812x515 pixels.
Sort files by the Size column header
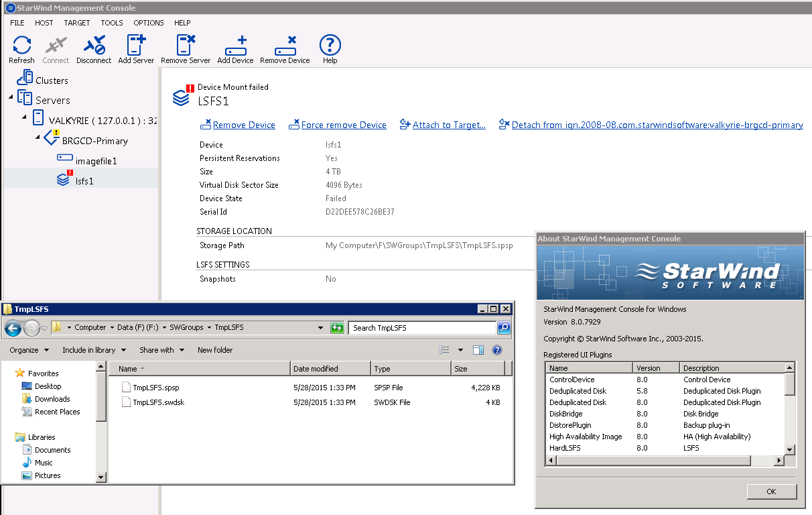pyautogui.click(x=478, y=369)
